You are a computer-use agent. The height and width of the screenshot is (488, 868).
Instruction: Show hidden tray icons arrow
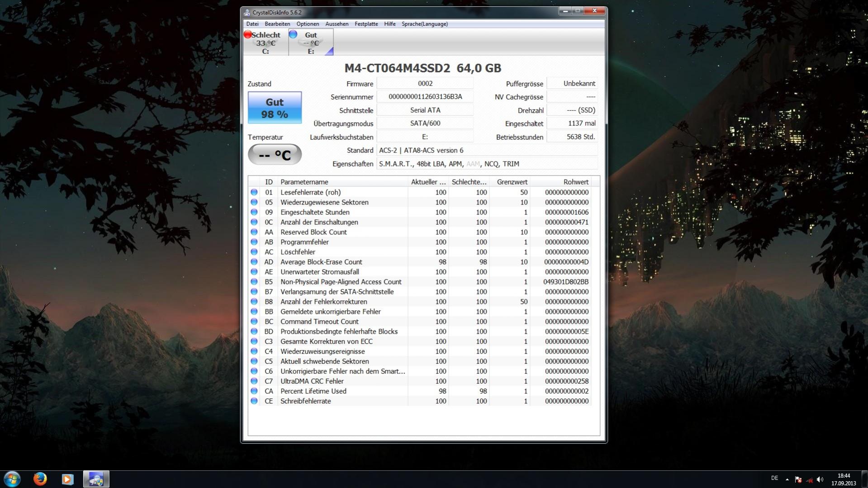(787, 479)
